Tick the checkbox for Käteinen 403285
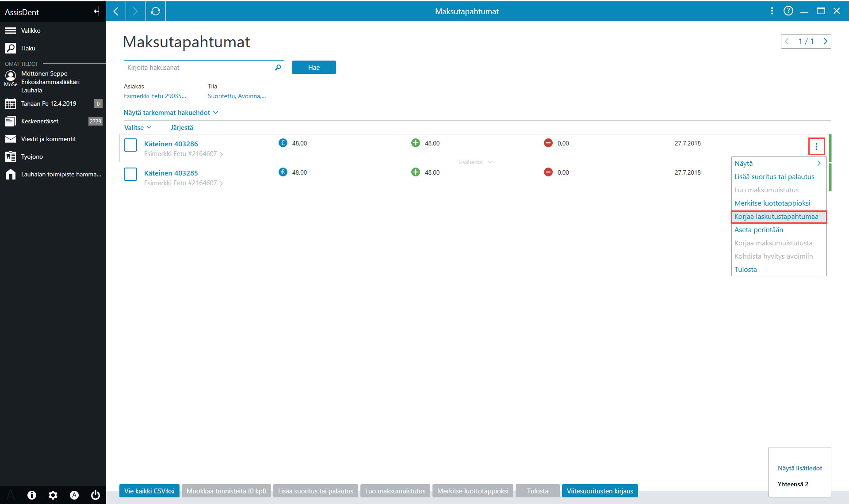 (130, 174)
